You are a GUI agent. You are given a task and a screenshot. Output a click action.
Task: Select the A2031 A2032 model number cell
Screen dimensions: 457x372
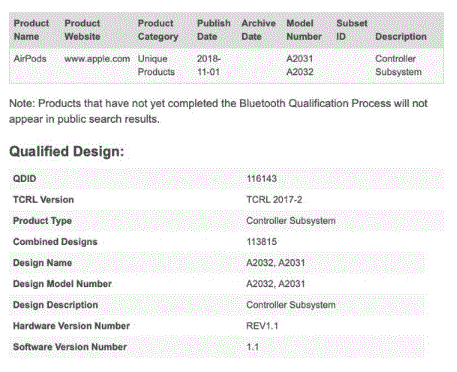[x=300, y=65]
